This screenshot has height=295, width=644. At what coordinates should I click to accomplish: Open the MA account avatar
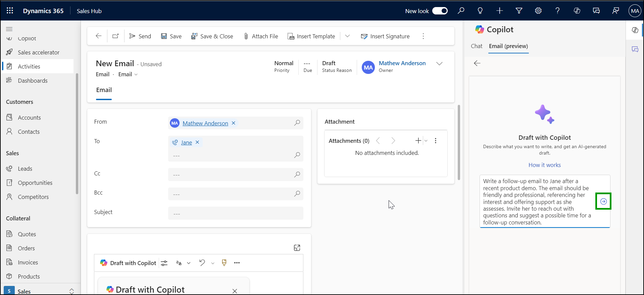(635, 11)
